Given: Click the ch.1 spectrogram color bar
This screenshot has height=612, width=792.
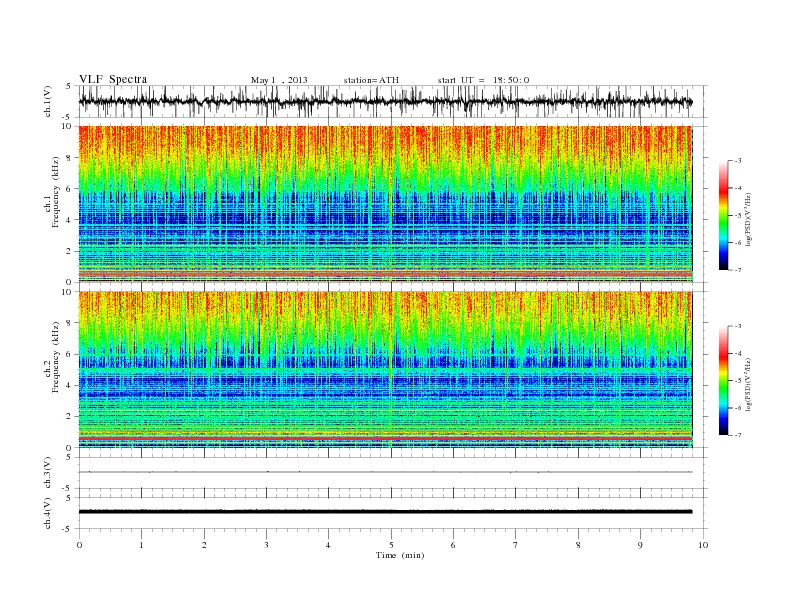Looking at the screenshot, I should (723, 215).
